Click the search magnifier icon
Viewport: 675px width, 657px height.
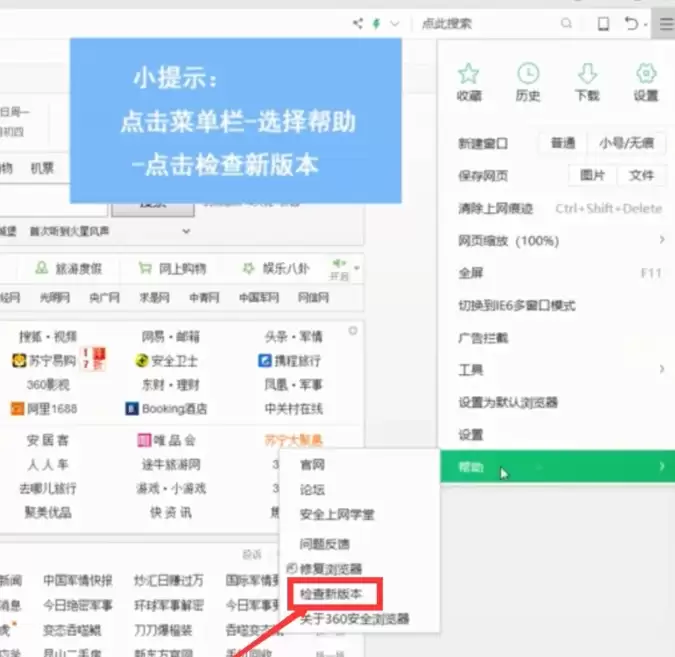pos(567,23)
